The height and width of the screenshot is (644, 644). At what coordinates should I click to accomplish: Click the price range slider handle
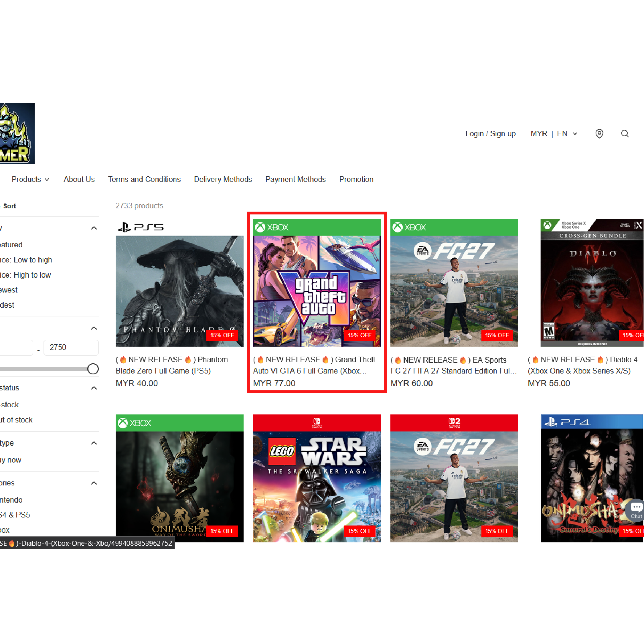93,369
